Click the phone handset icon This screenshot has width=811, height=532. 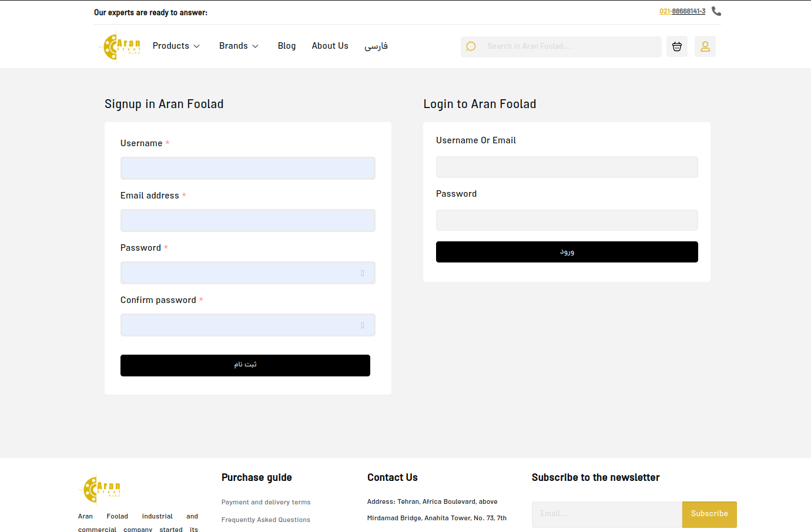(716, 11)
